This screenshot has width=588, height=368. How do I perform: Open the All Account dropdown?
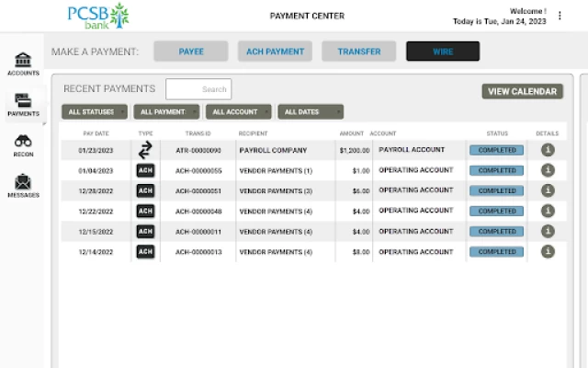[x=237, y=112]
